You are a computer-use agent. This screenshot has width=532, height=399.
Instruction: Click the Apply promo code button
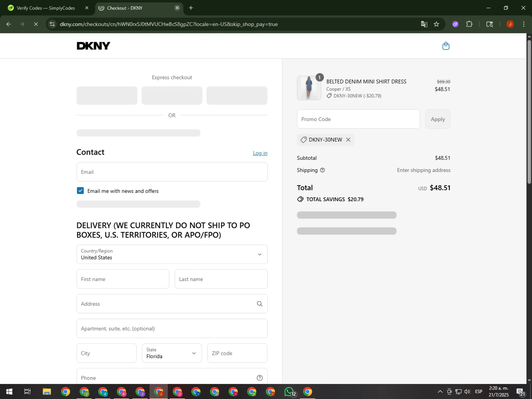[438, 119]
